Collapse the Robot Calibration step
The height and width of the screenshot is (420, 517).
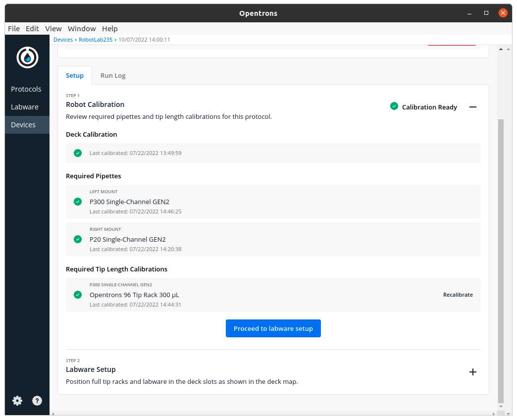(x=473, y=107)
